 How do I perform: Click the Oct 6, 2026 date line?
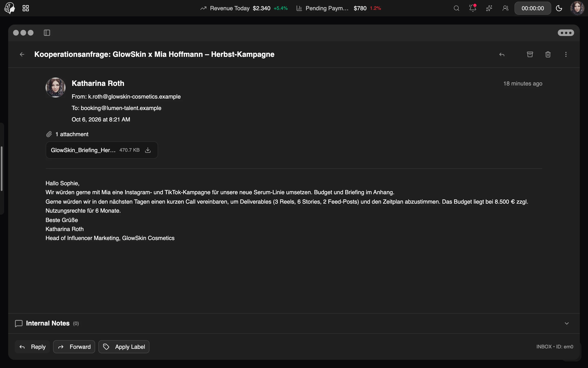pos(101,120)
